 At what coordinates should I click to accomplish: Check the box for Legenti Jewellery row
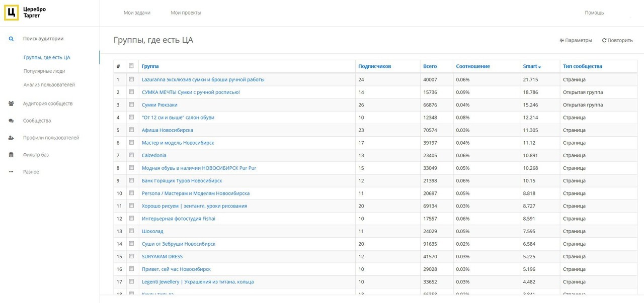coord(131,282)
